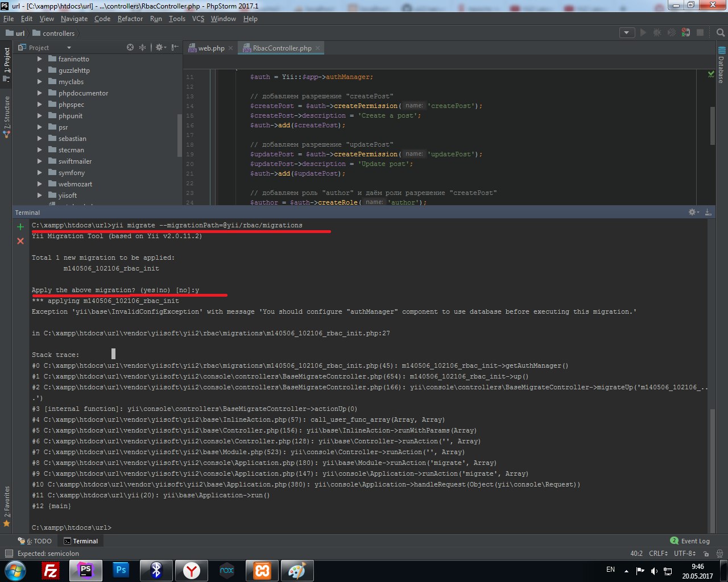This screenshot has width=728, height=582.
Task: Click the green plus for new terminal session
Action: click(20, 227)
